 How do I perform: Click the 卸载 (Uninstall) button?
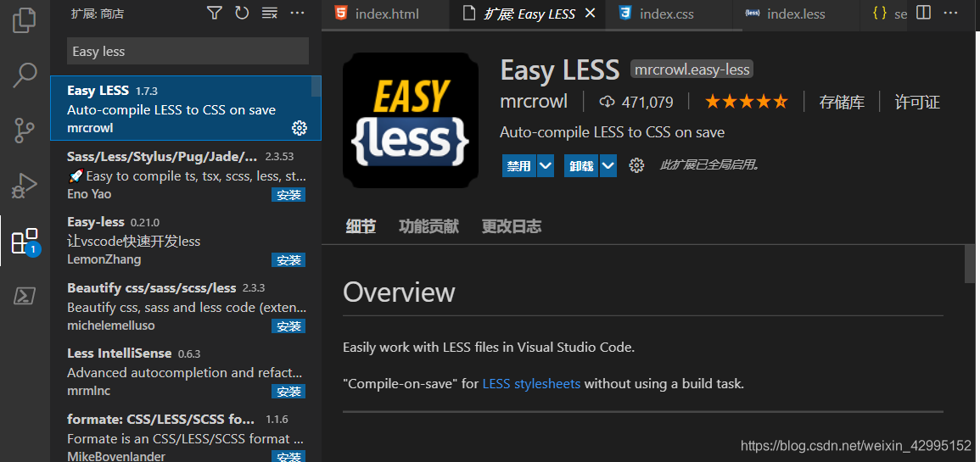click(x=582, y=165)
